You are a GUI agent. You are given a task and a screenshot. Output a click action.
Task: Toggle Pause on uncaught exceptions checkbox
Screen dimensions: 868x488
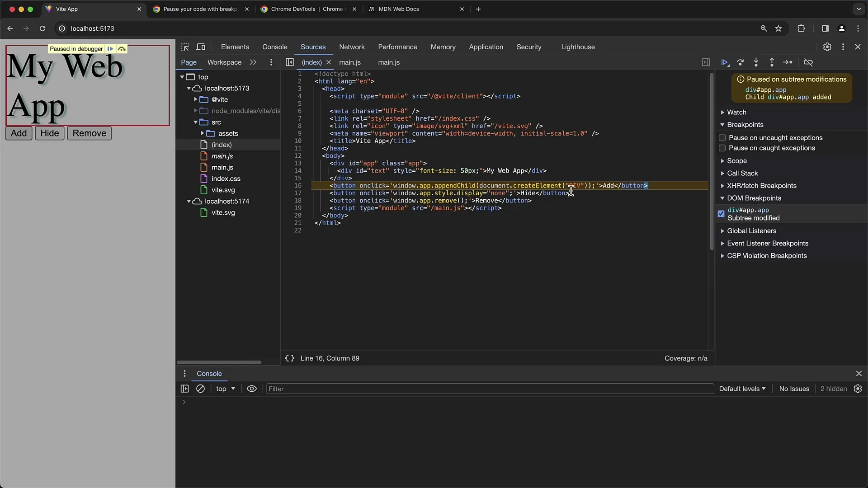[x=722, y=138]
